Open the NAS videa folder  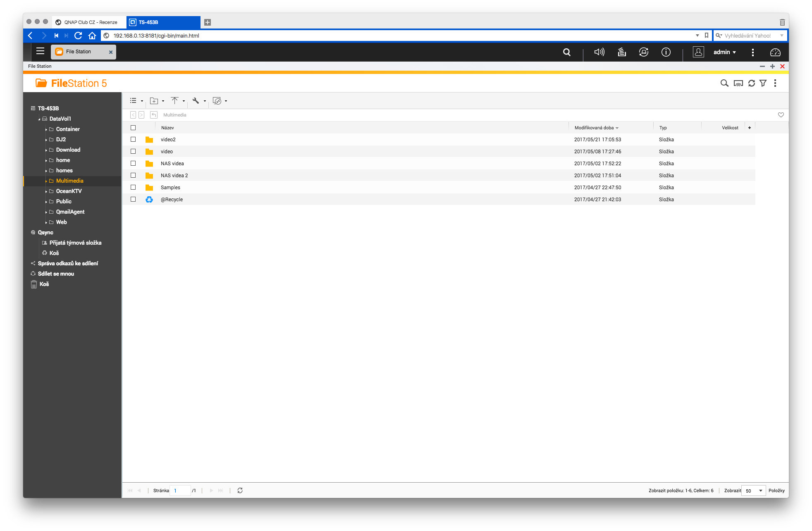click(x=172, y=163)
